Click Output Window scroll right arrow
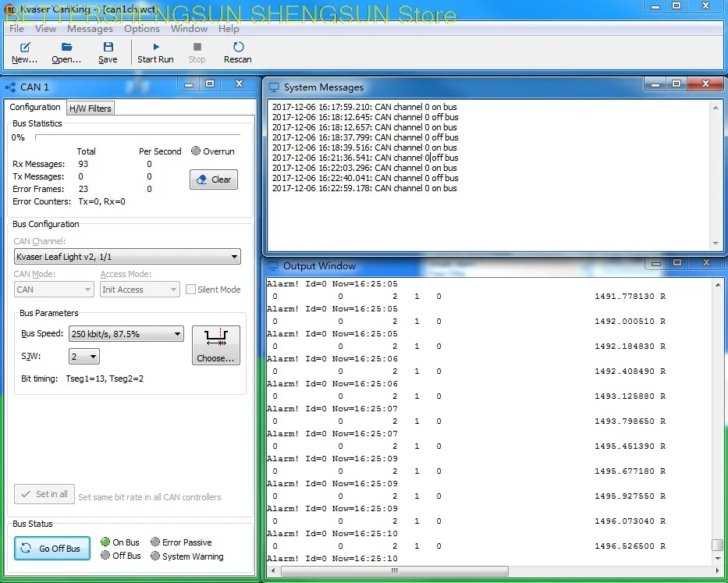 pyautogui.click(x=718, y=571)
